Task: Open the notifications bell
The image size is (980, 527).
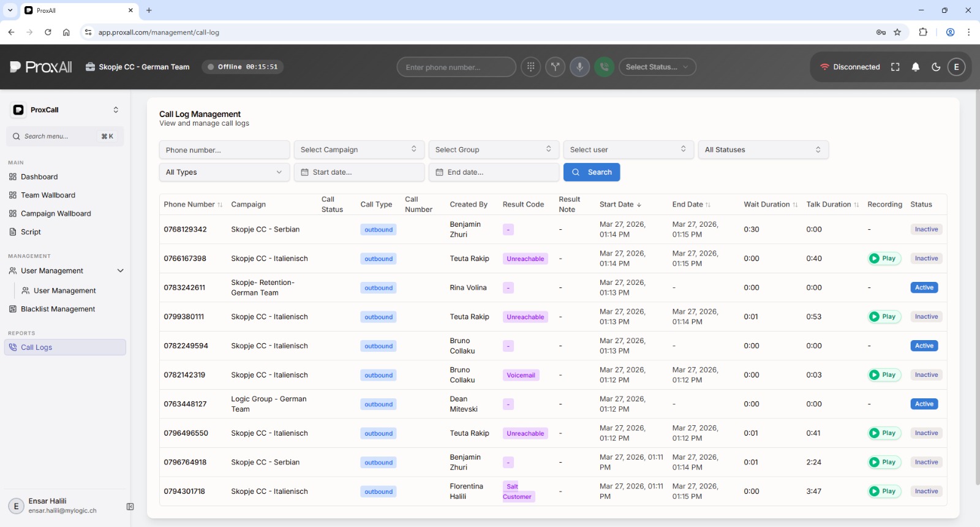Action: 916,67
